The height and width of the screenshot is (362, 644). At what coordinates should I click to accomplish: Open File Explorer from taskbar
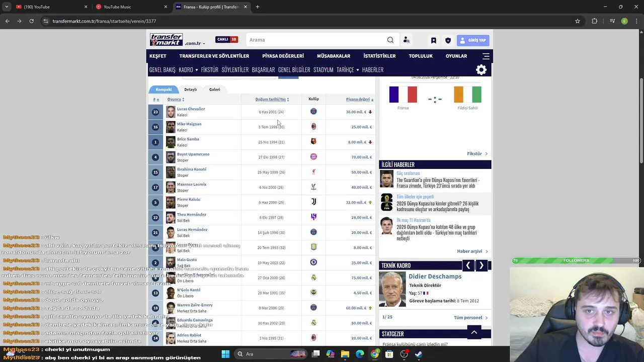345,354
